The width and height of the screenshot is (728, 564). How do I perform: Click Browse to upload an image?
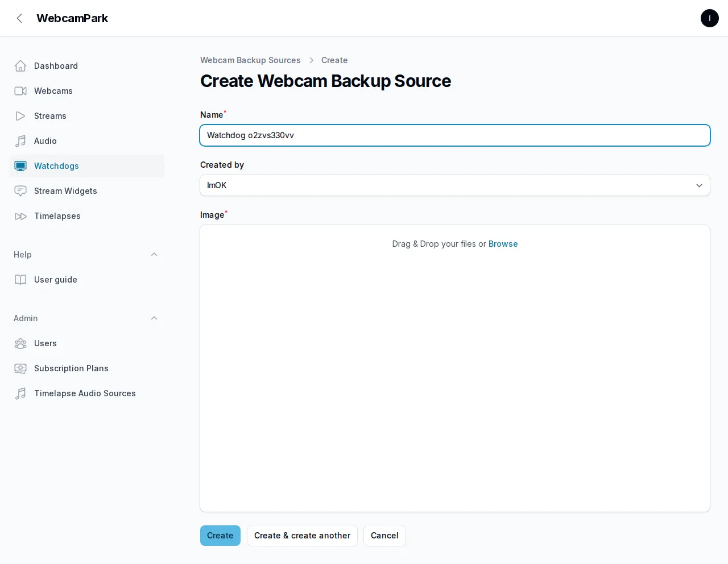point(503,244)
